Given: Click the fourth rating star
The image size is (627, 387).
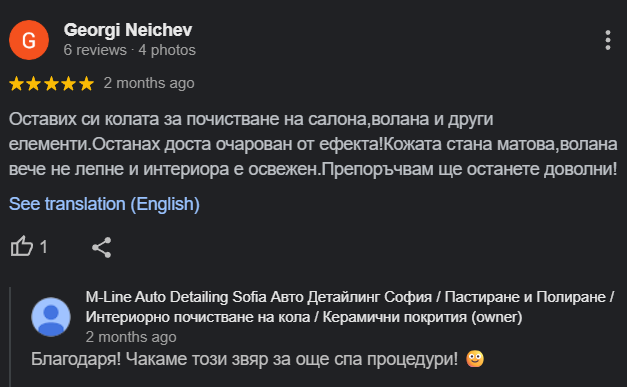Looking at the screenshot, I should point(68,84).
